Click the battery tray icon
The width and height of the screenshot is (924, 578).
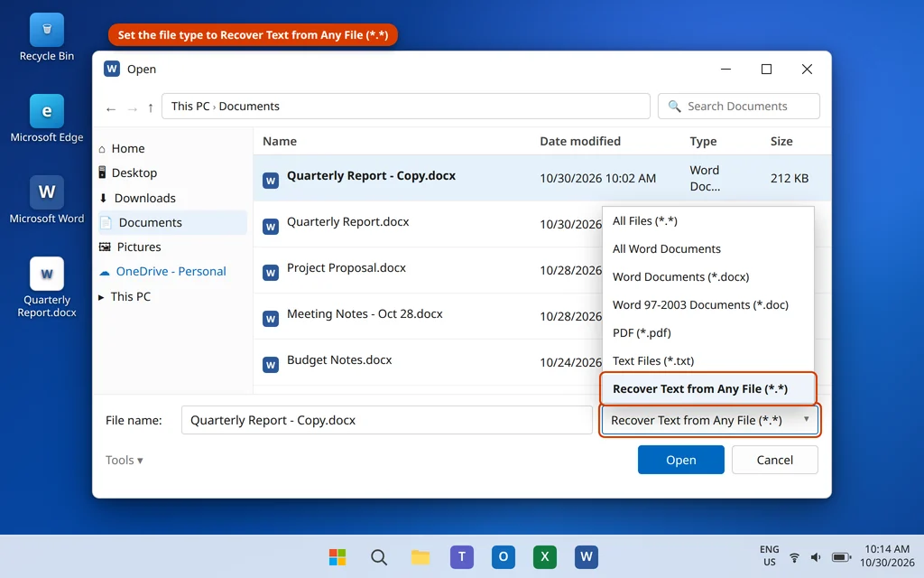tap(841, 556)
